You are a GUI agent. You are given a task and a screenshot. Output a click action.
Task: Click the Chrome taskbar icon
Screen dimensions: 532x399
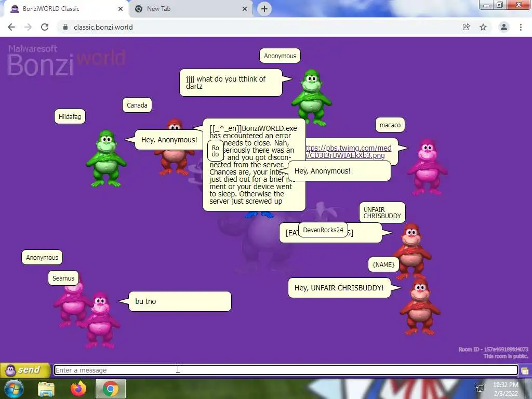coord(111,389)
